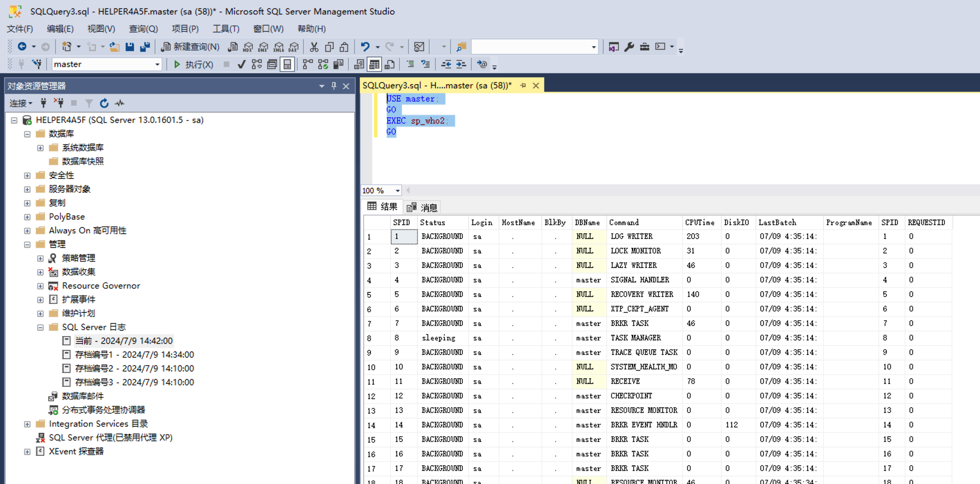Open the master database dropdown
Image resolution: width=980 pixels, height=484 pixels.
point(157,64)
